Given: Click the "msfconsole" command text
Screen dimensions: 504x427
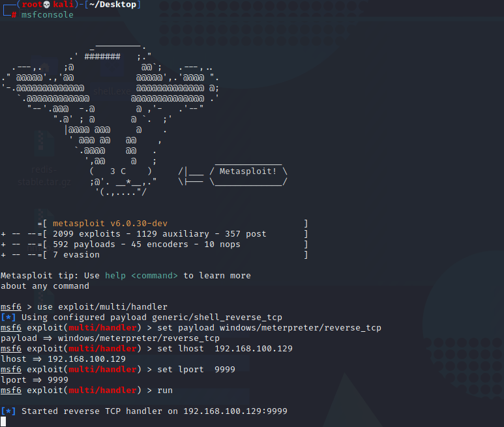Looking at the screenshot, I should pos(47,15).
